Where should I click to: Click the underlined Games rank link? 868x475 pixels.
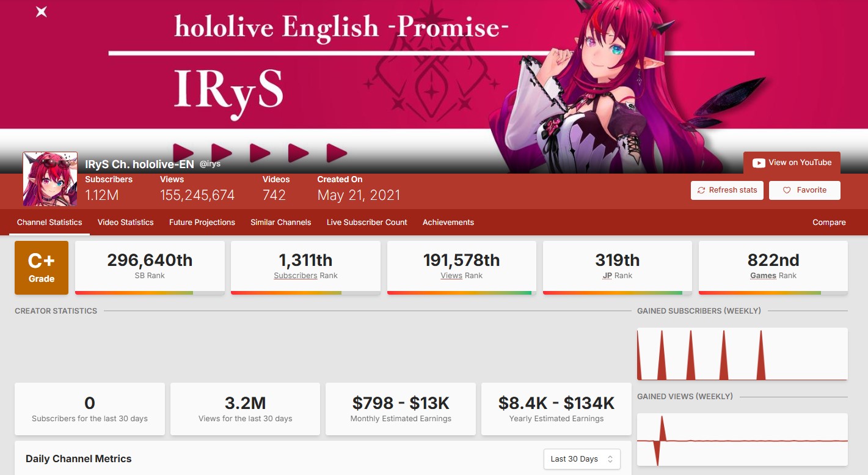[764, 276]
